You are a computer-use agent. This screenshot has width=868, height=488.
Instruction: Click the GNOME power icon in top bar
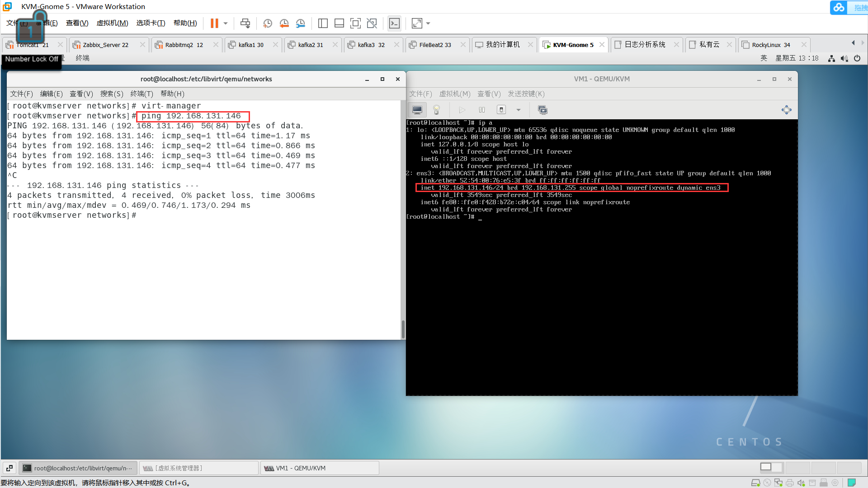pyautogui.click(x=857, y=58)
